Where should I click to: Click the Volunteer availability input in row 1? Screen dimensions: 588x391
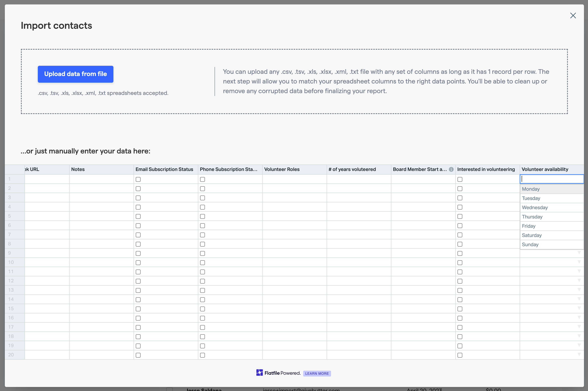tap(552, 179)
